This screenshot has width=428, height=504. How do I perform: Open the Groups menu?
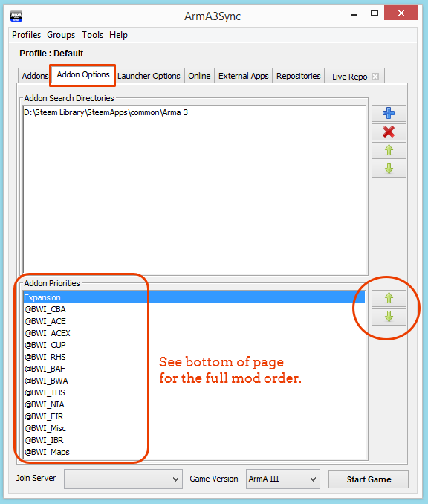point(61,35)
